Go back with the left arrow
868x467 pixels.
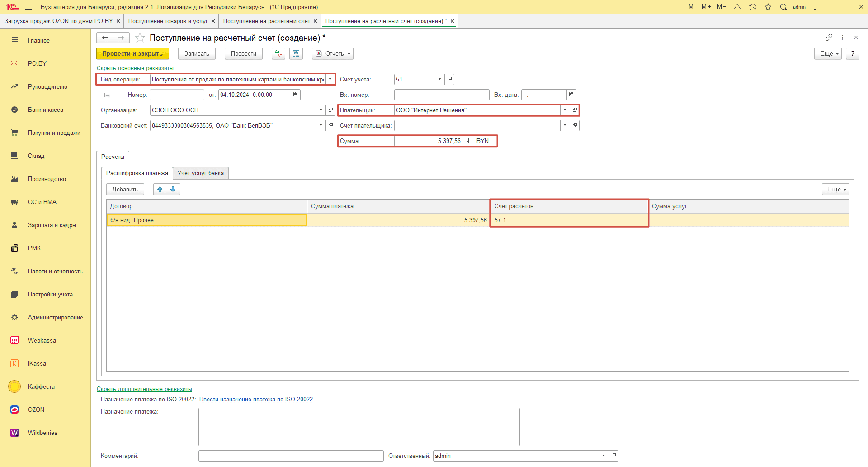(x=105, y=38)
